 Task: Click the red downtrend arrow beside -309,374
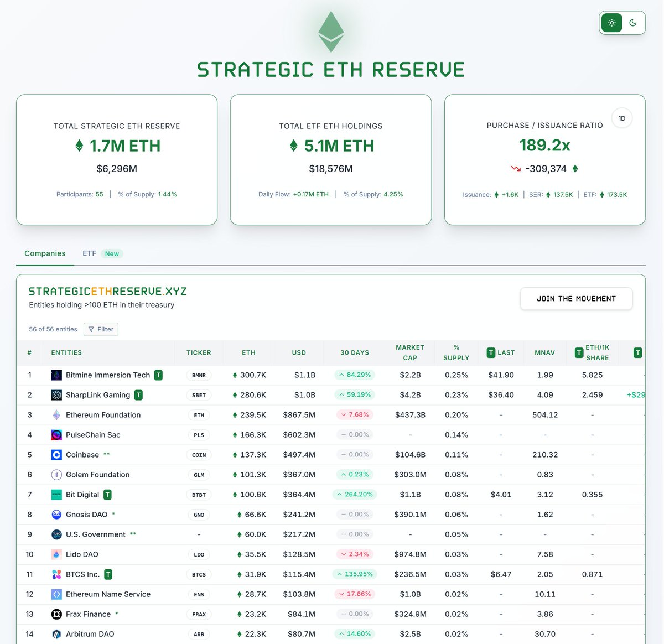516,169
